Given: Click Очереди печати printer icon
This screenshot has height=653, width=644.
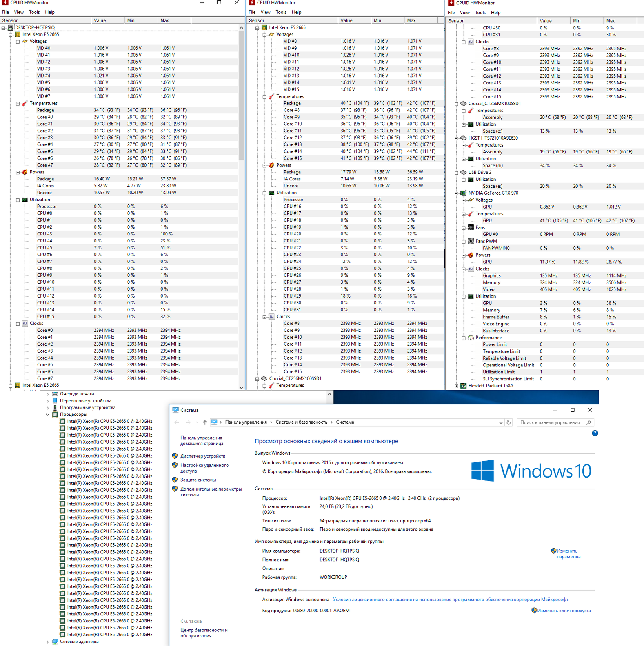Looking at the screenshot, I should tap(55, 394).
